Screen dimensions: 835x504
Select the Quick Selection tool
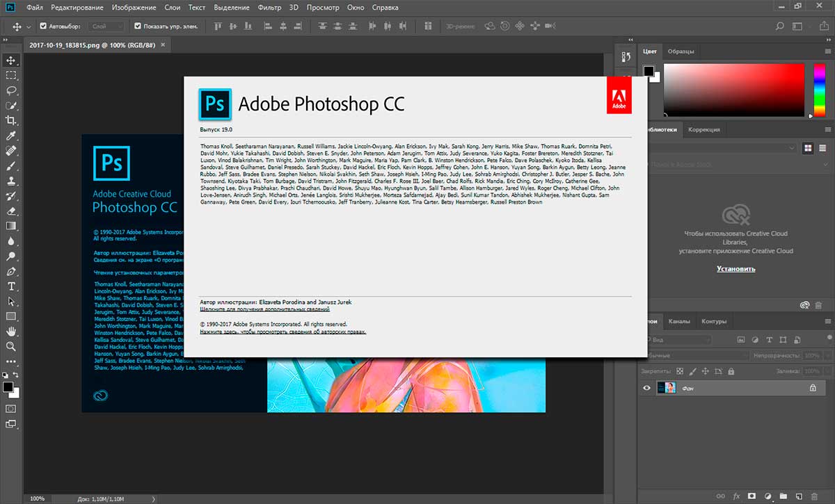[x=11, y=106]
